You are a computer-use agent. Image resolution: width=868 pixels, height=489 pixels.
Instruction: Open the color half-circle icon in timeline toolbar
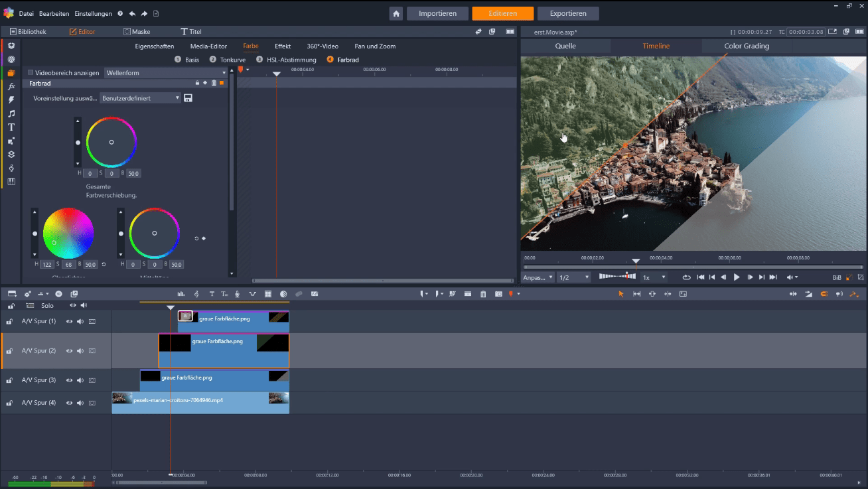[283, 294]
